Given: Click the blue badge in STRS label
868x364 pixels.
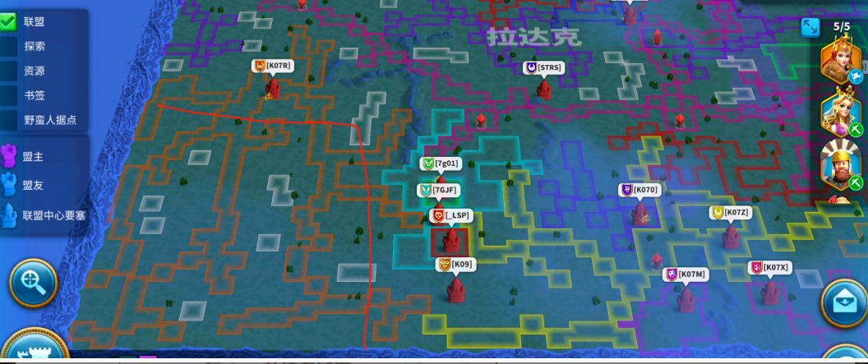Looking at the screenshot, I should click(x=532, y=67).
